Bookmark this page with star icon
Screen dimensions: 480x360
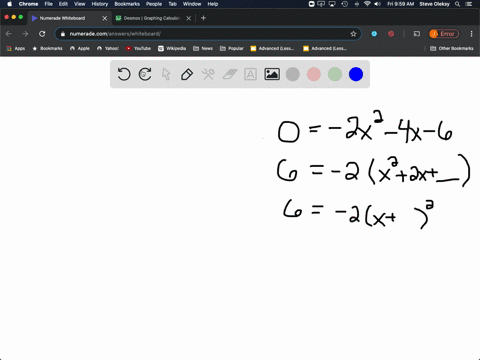tap(353, 34)
